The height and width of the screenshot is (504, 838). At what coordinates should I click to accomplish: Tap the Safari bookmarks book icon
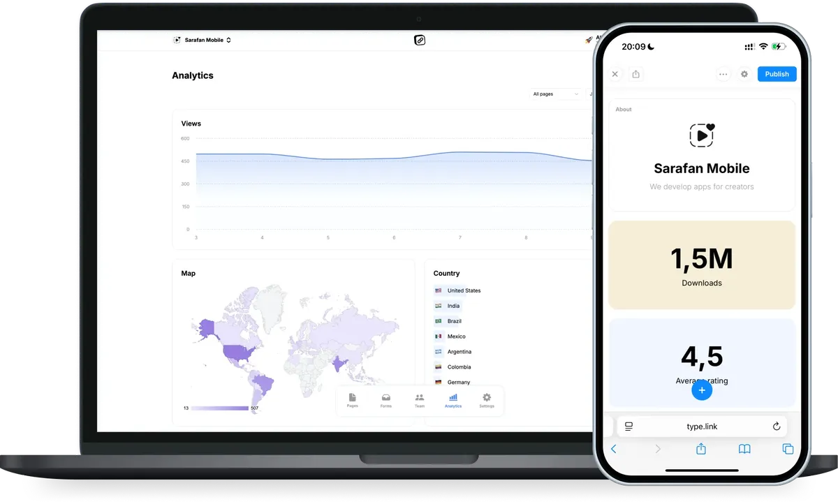744,449
